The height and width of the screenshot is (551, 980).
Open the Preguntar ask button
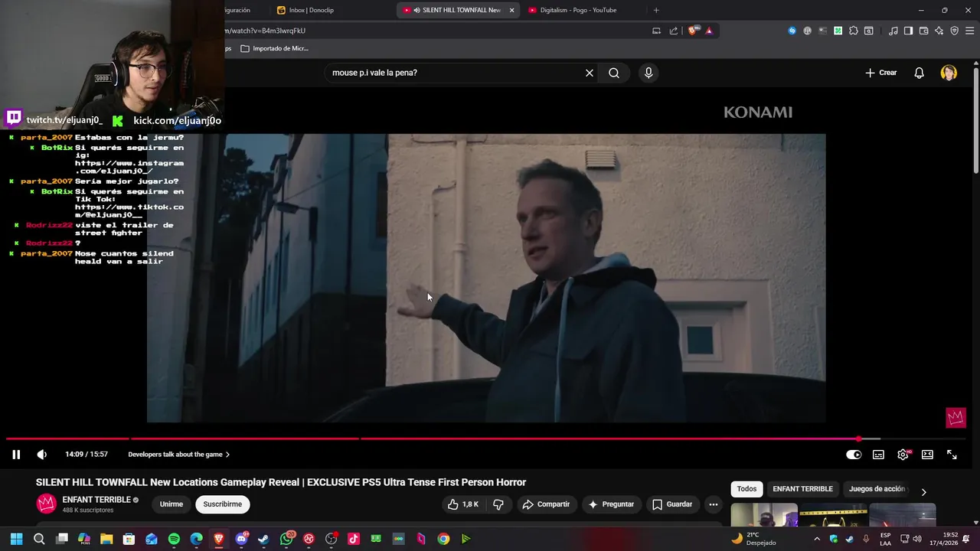(611, 504)
